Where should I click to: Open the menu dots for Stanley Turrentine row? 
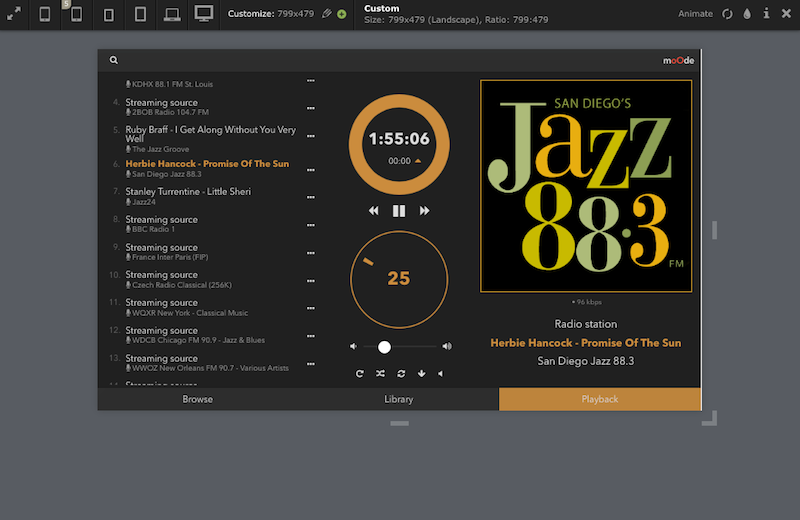pos(311,197)
